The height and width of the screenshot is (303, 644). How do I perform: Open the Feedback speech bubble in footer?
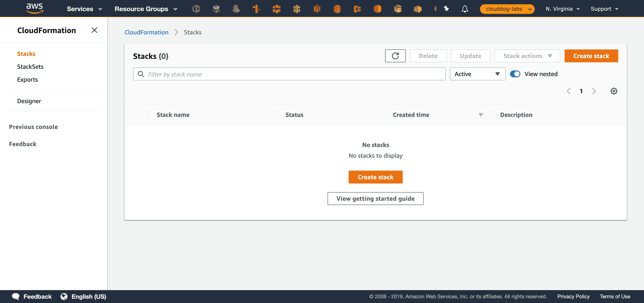click(x=15, y=296)
